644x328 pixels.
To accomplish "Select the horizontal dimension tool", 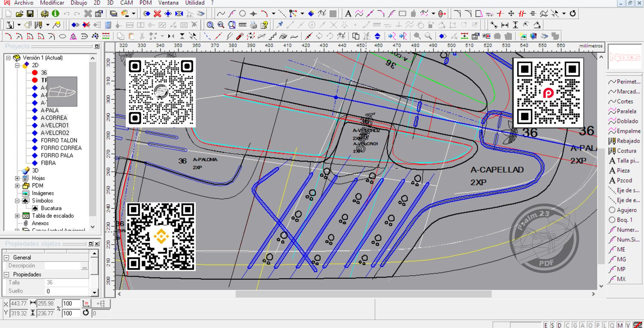I will tap(505, 24).
